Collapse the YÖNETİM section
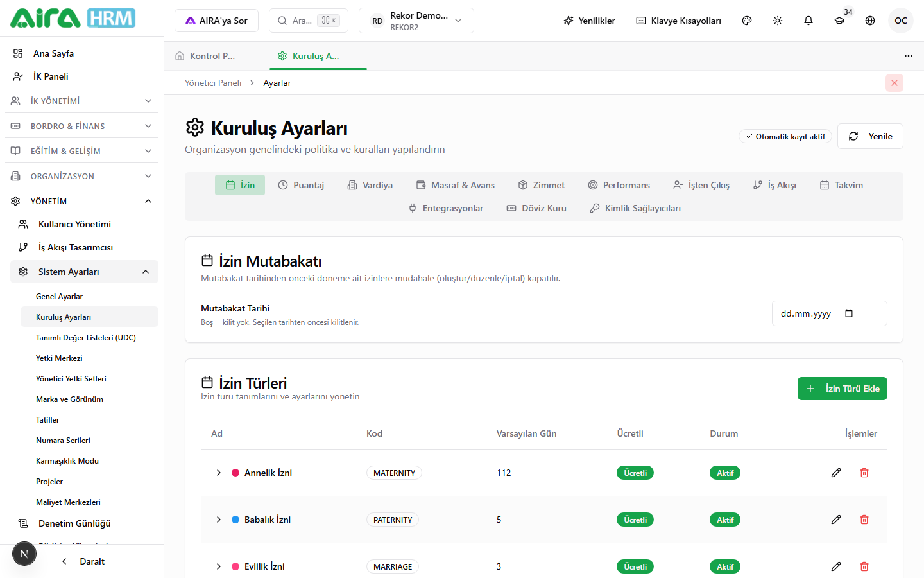The width and height of the screenshot is (924, 578). click(81, 201)
